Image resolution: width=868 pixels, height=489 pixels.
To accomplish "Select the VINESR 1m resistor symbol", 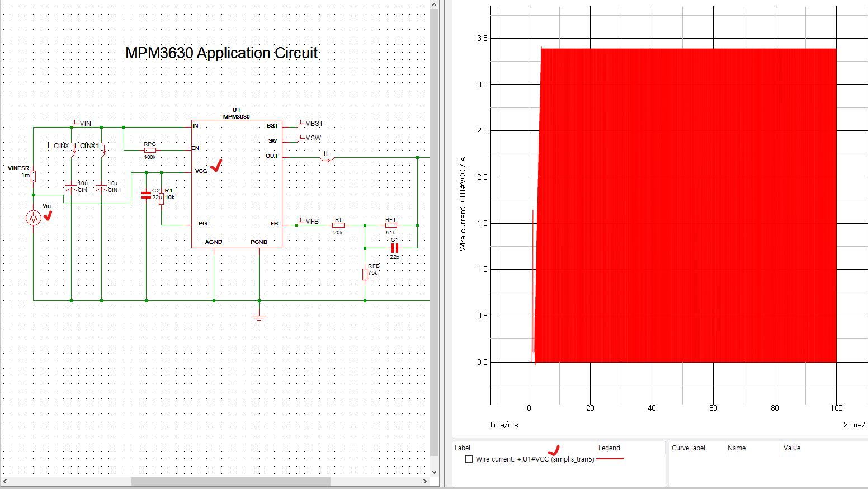I will 34,176.
